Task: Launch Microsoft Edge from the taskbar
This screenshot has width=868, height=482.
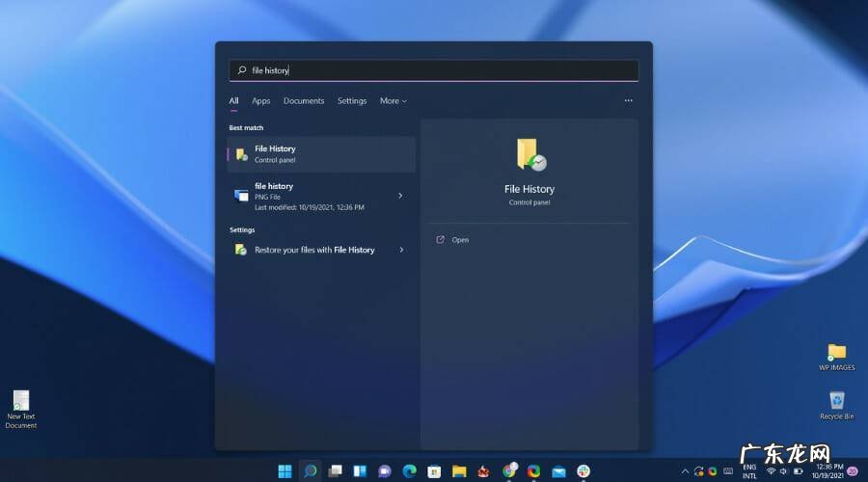Action: tap(409, 471)
